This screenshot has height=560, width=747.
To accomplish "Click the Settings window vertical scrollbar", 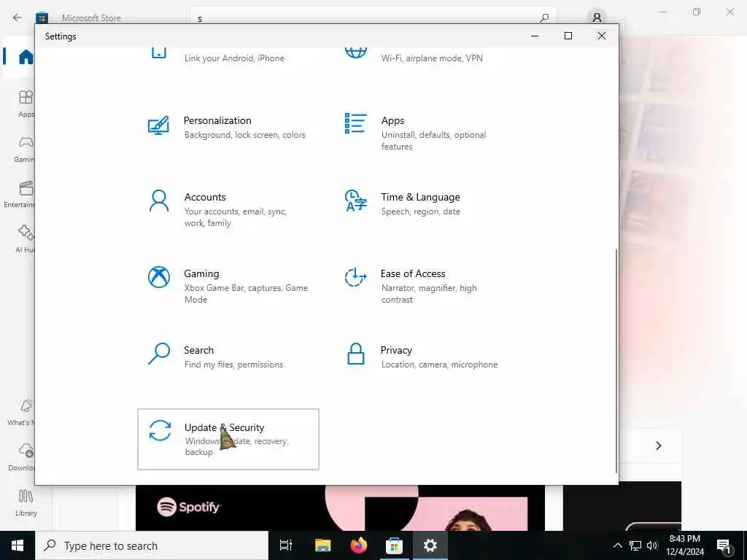I will tap(616, 361).
